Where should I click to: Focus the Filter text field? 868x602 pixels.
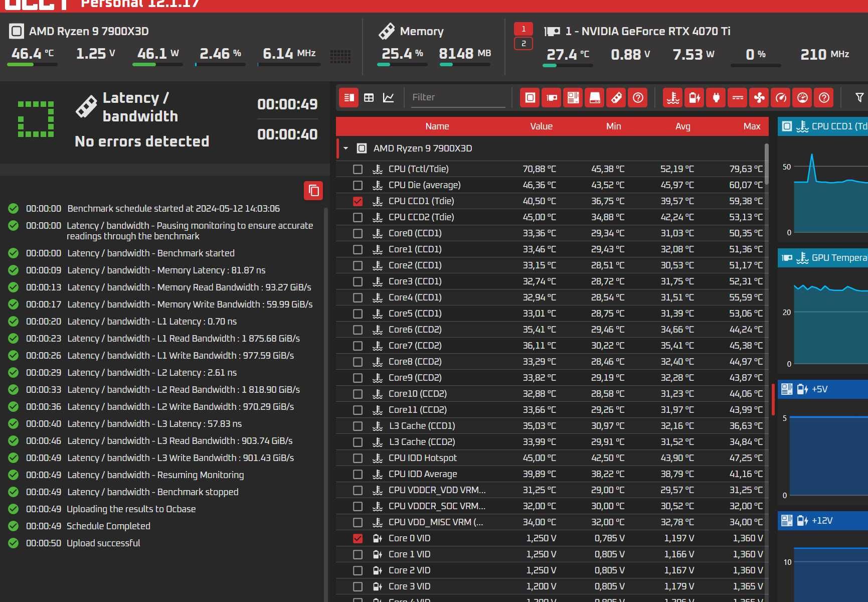(x=458, y=97)
